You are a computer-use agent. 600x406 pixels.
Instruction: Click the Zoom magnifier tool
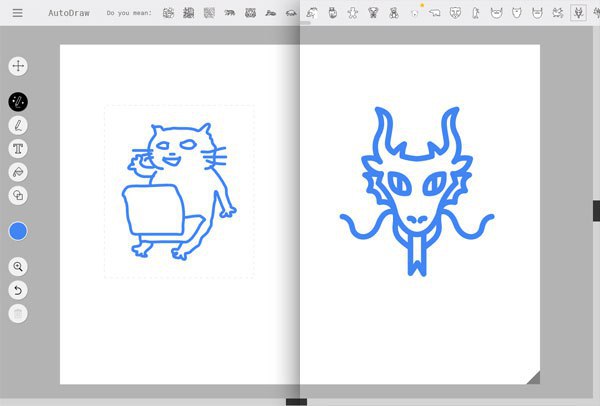point(18,267)
